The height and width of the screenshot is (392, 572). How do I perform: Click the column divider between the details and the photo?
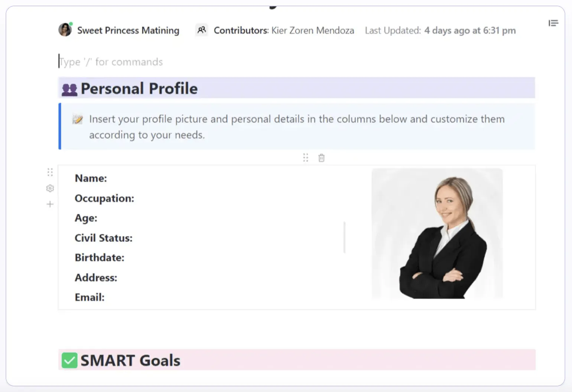345,238
